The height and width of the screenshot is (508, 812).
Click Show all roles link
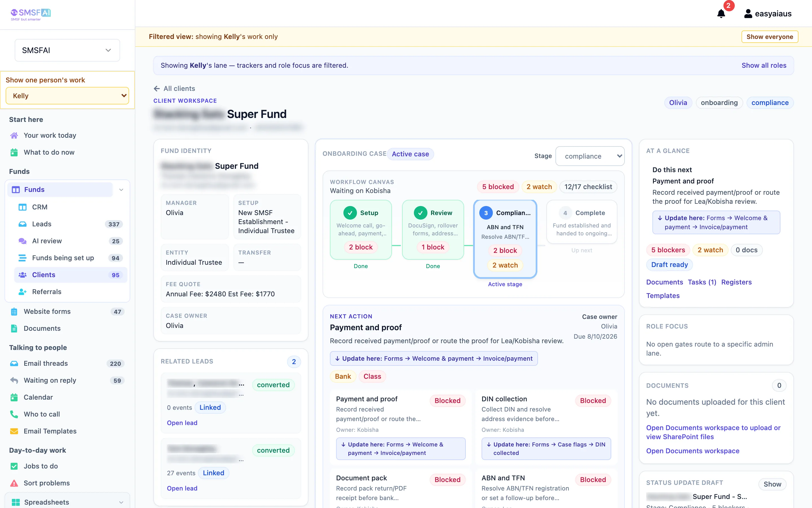pos(764,65)
